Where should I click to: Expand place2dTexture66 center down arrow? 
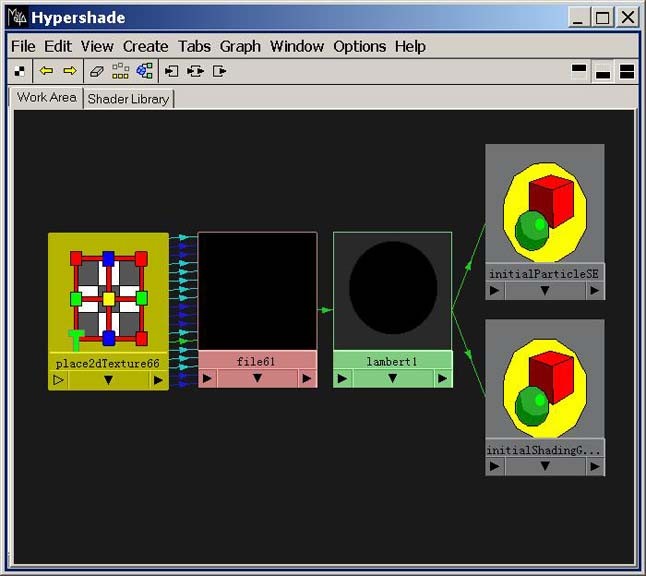coord(108,380)
